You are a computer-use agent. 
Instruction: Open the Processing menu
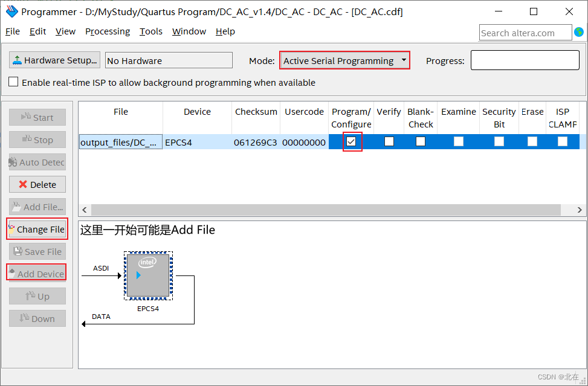click(108, 31)
